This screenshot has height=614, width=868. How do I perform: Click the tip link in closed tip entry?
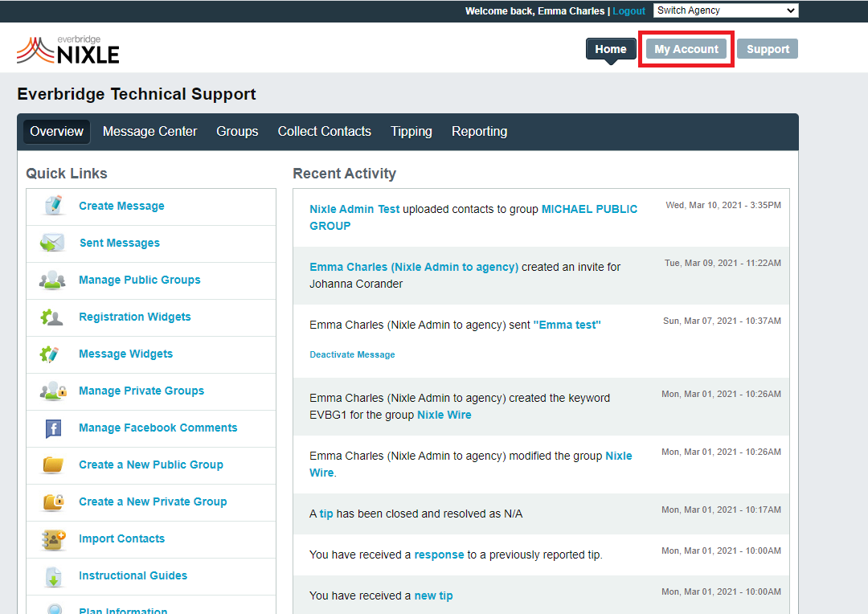coord(326,514)
